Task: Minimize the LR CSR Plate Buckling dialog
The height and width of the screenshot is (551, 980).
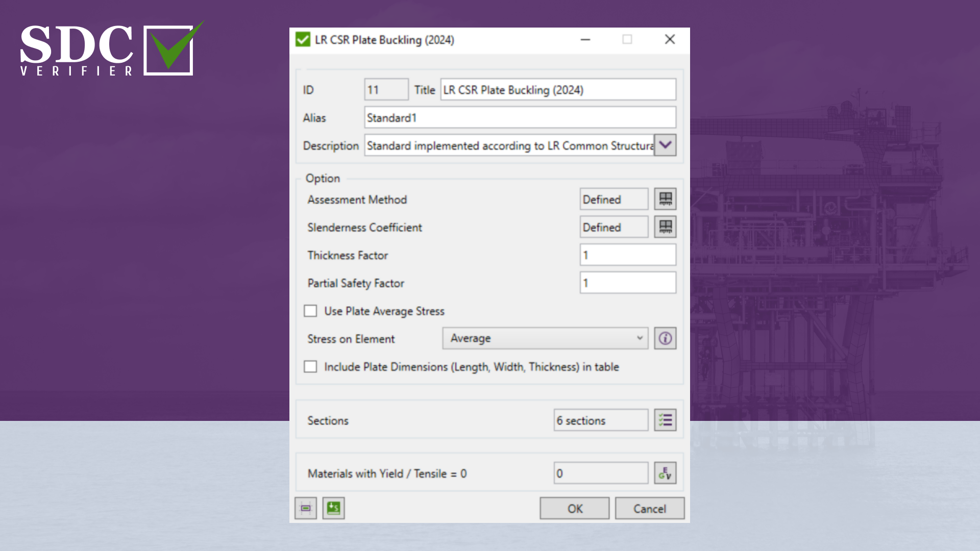Action: (585, 39)
